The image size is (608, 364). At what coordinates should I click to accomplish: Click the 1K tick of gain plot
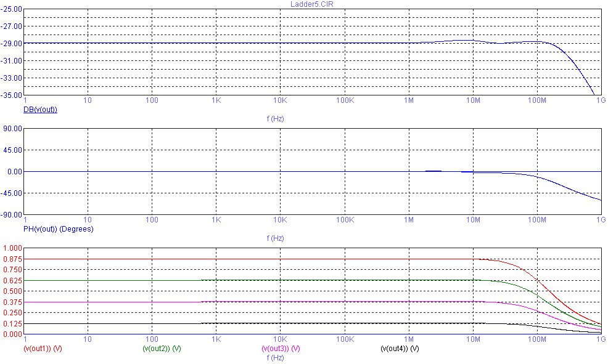pyautogui.click(x=216, y=100)
